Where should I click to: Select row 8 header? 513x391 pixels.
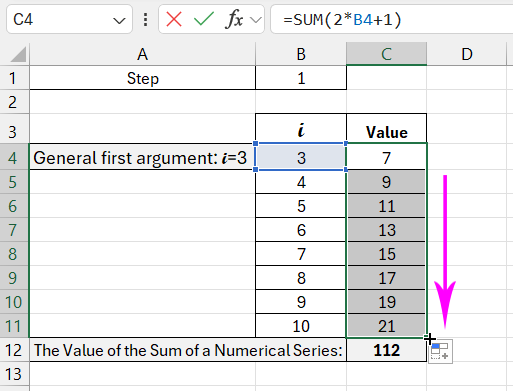point(14,254)
